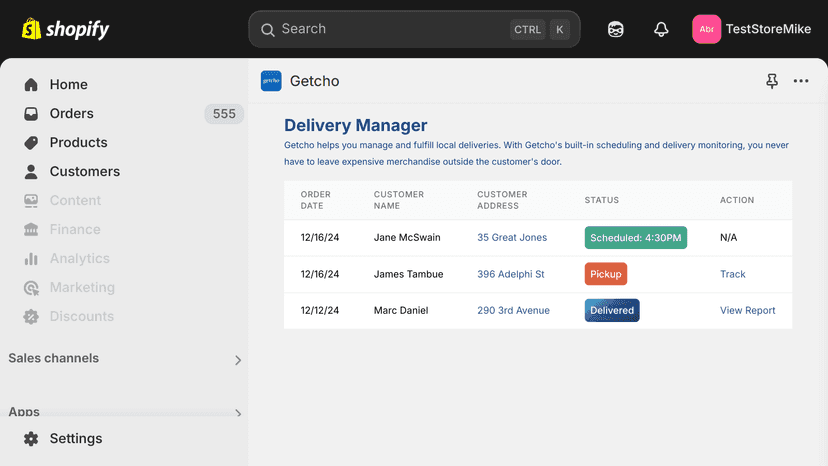
Task: Click the Content image icon
Action: coord(31,201)
